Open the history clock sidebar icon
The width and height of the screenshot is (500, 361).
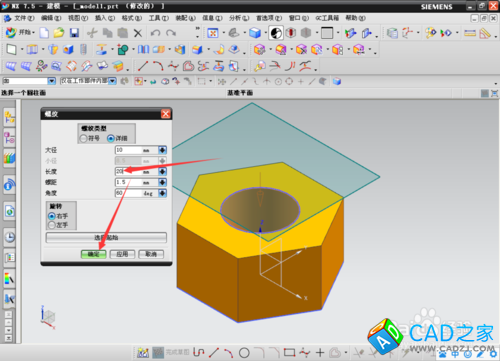[10, 237]
